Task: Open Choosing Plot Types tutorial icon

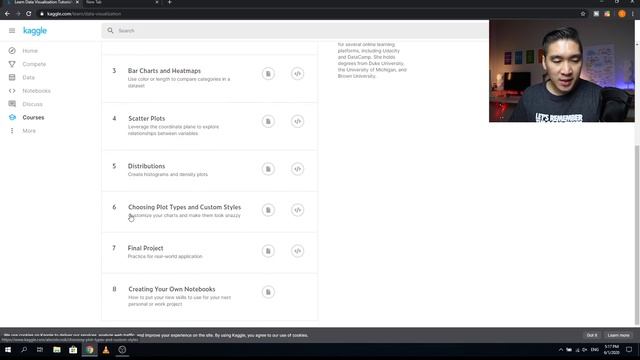Action: [268, 210]
